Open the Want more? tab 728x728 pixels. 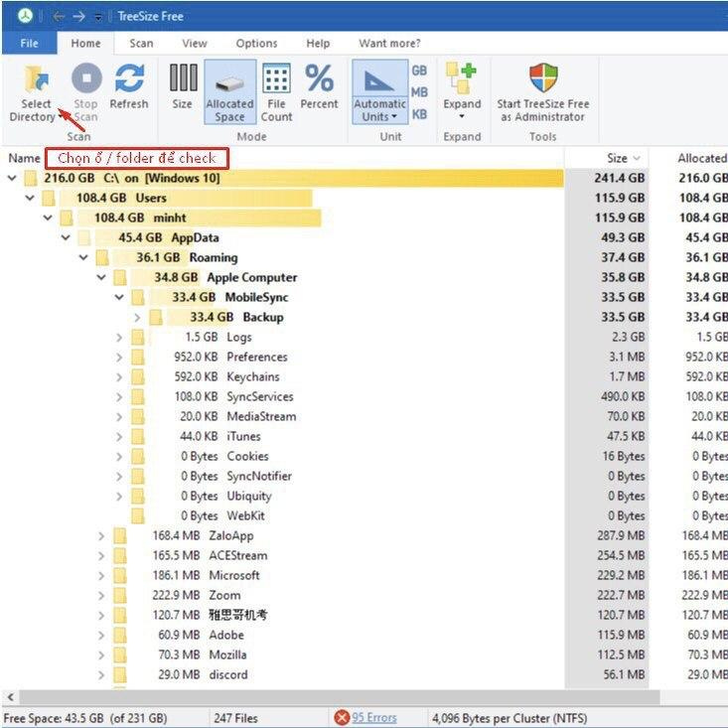click(389, 43)
